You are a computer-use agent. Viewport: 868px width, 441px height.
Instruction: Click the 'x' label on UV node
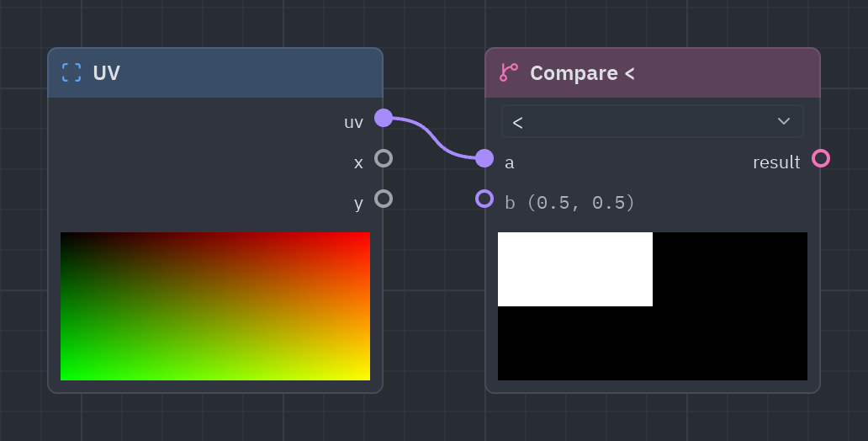358,163
